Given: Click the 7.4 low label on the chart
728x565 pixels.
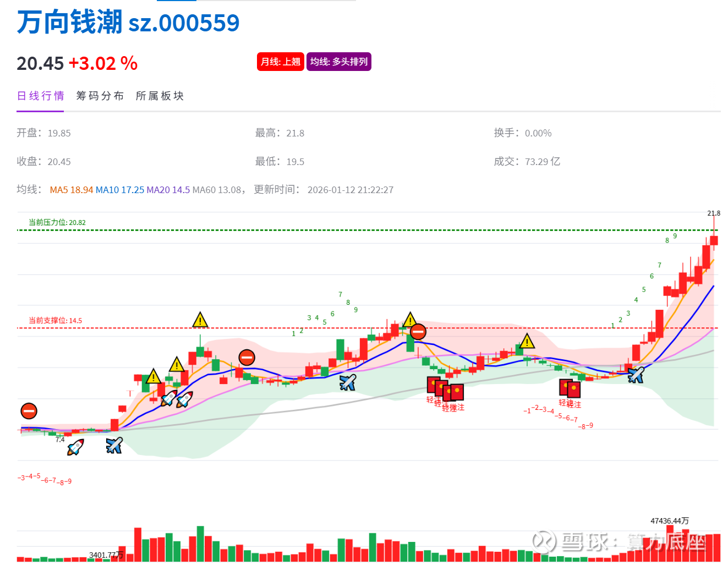Looking at the screenshot, I should click(x=60, y=440).
